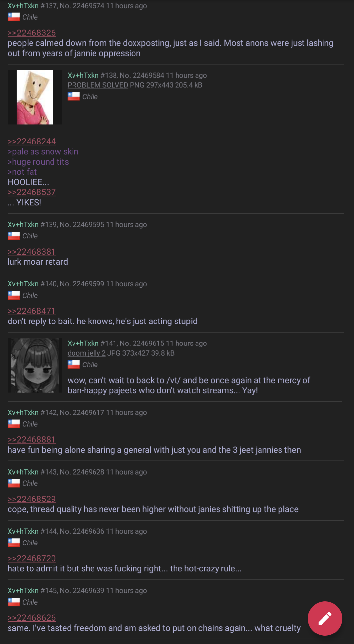Screen dimensions: 354x644
Task: Click the Chile flag on post #145
Action: point(13,602)
